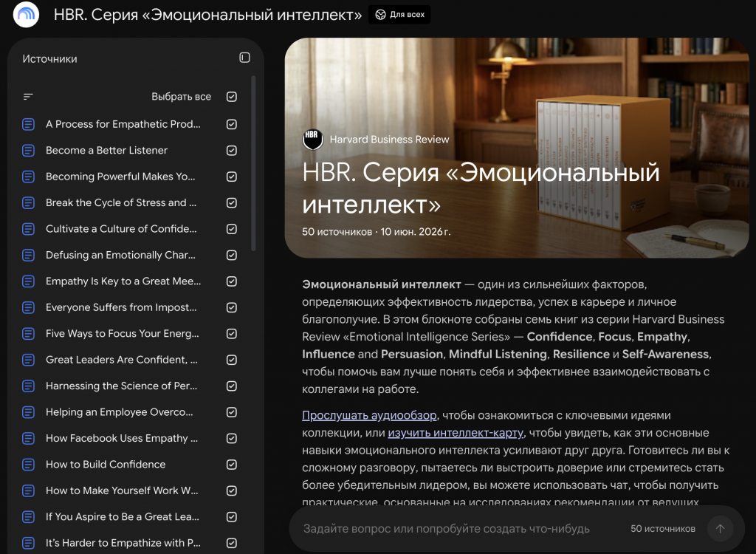Uncheck How Facebook Uses Empathy source

click(x=231, y=438)
